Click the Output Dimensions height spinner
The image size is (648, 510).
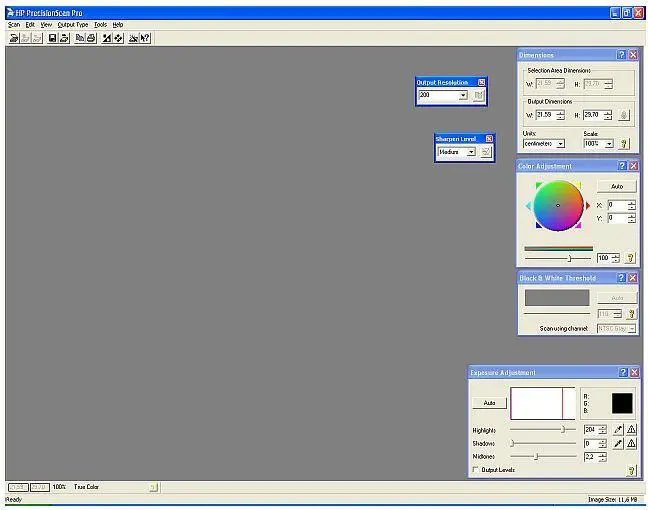[x=608, y=115]
